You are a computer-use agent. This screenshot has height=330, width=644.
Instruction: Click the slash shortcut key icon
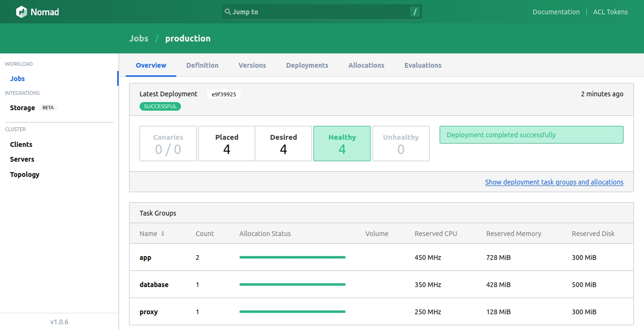tap(415, 12)
